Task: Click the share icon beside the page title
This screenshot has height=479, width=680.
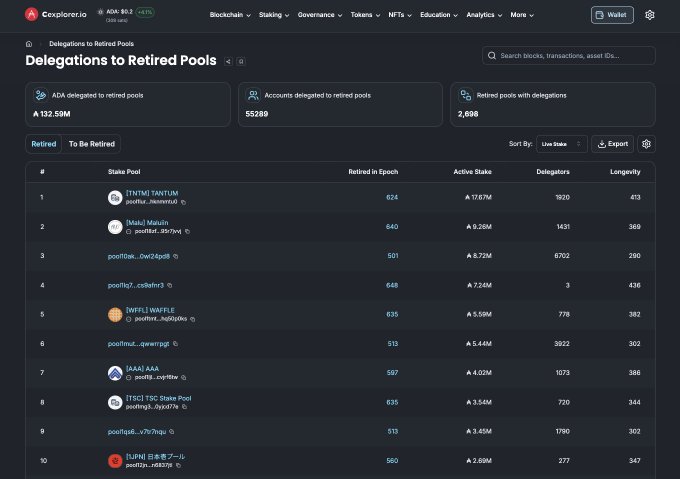Action: [x=228, y=62]
